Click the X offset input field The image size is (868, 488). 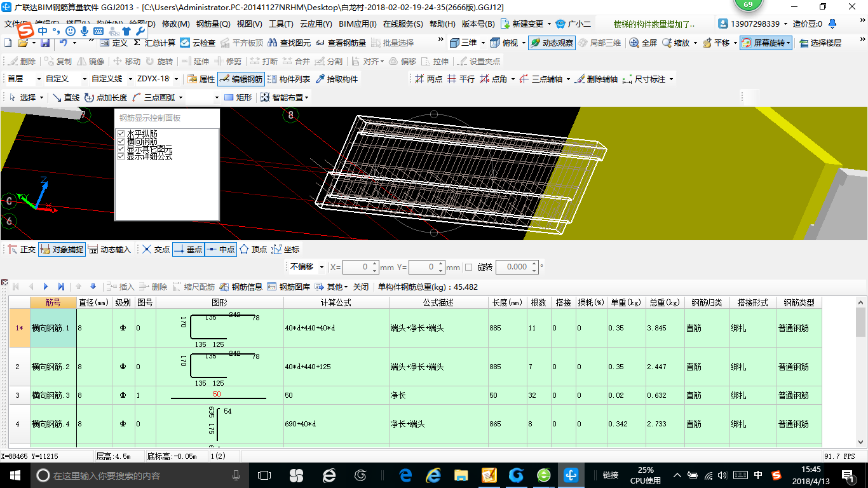point(361,267)
